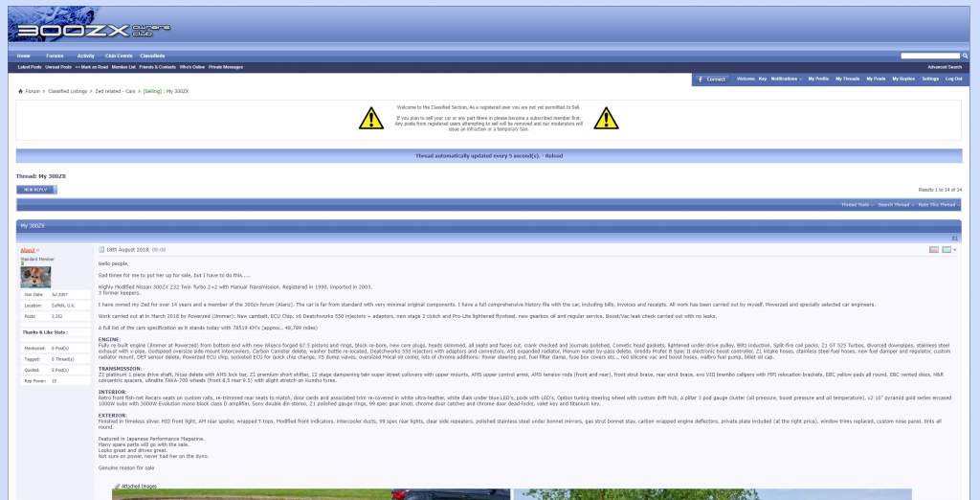The width and height of the screenshot is (980, 500).
Task: Click the second icon at post's right edge
Action: click(947, 249)
